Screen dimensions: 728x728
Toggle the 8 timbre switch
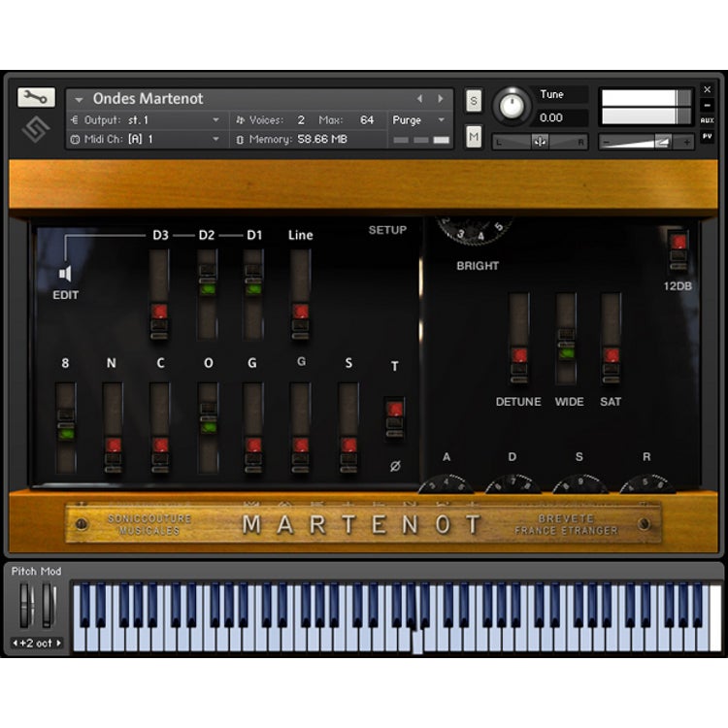(66, 428)
